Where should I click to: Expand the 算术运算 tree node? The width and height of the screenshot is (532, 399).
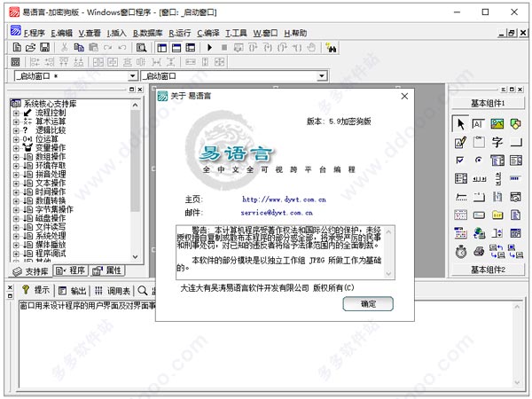pos(16,121)
